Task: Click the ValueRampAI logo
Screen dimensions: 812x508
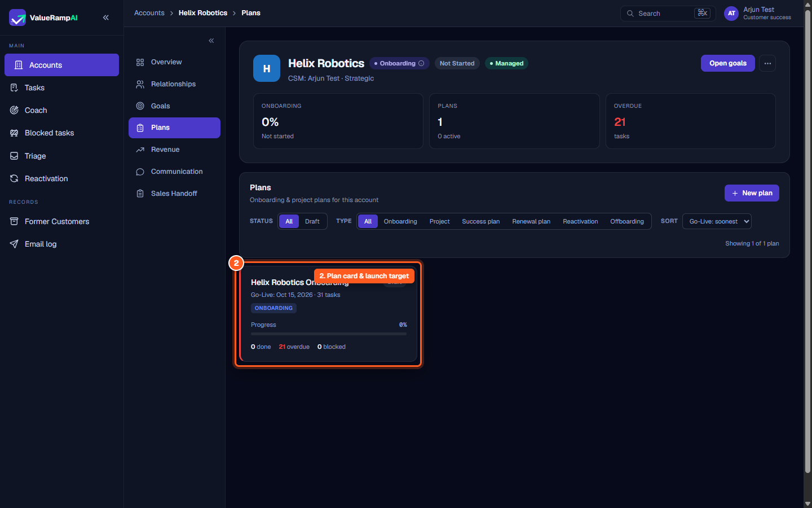Action: (x=43, y=17)
